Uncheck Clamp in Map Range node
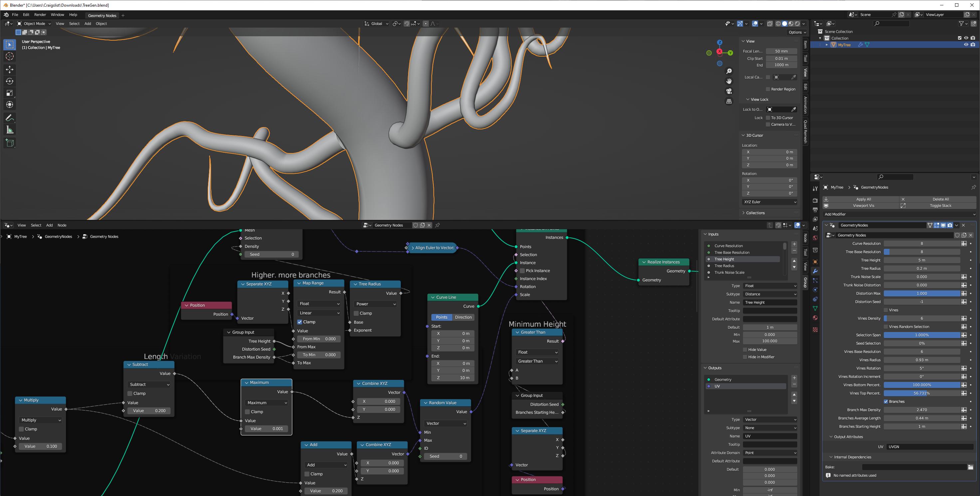Image resolution: width=980 pixels, height=496 pixels. [300, 322]
